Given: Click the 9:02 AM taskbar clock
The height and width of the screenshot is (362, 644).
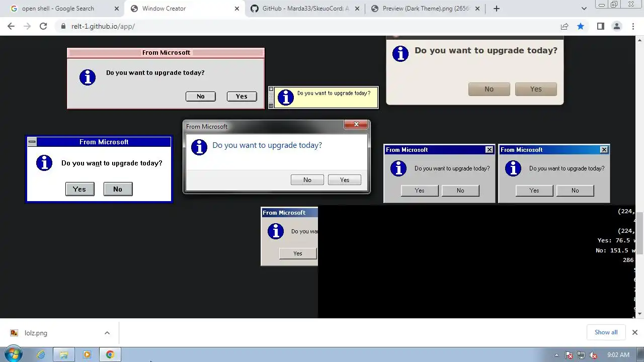Looking at the screenshot, I should [618, 355].
